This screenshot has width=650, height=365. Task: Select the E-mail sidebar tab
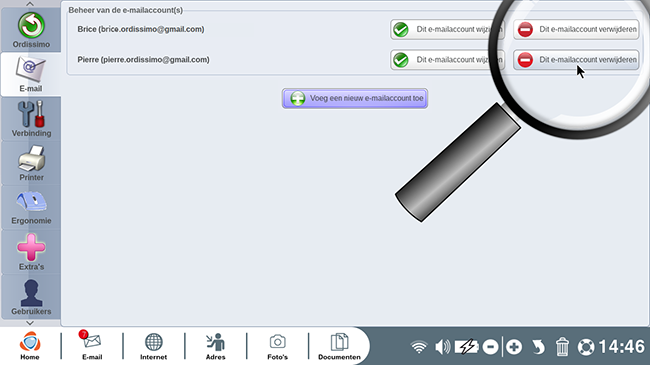coord(31,74)
